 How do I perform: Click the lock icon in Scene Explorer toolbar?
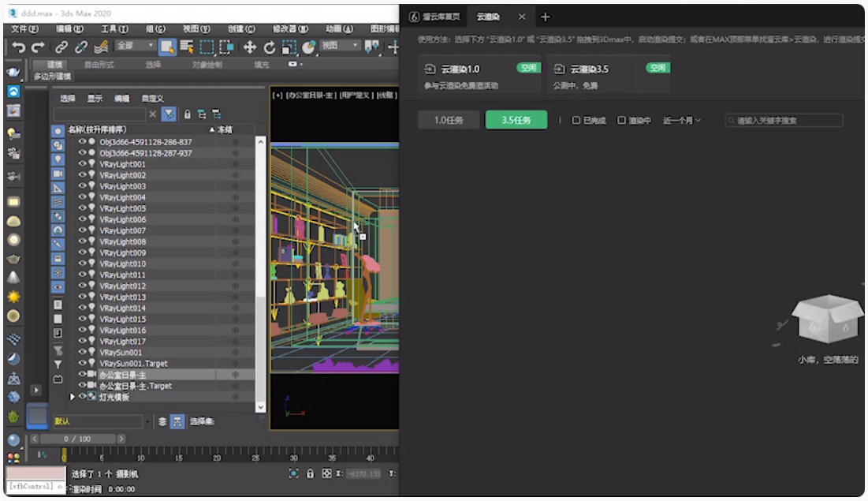tap(187, 114)
